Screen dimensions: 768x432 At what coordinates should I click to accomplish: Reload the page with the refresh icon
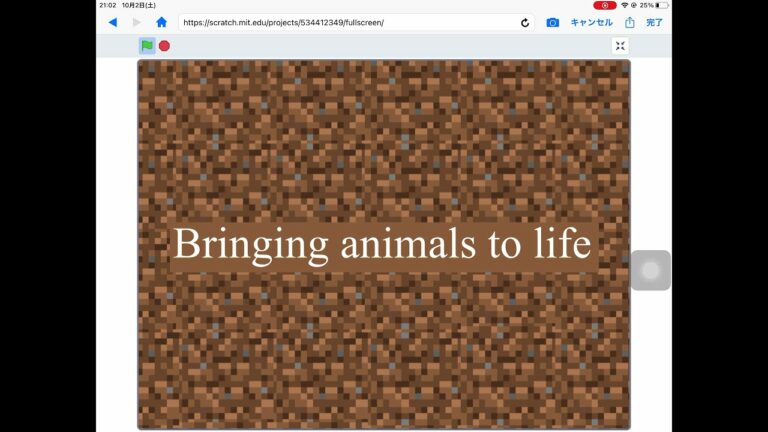[x=525, y=22]
